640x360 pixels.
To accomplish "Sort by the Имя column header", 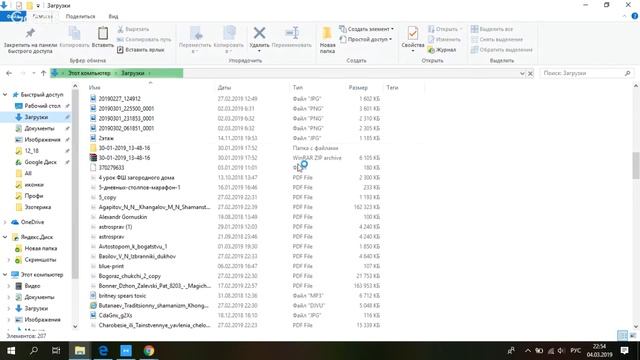I will click(94, 87).
